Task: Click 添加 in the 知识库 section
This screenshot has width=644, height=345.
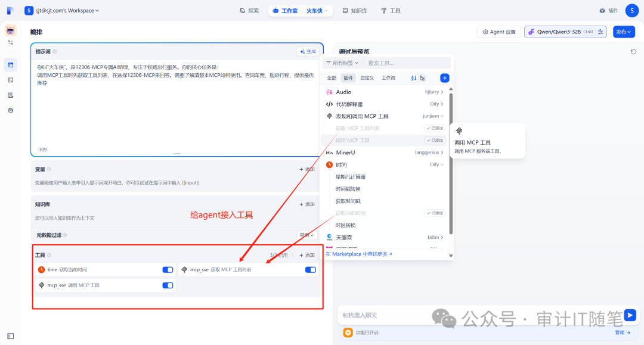Action: 307,204
